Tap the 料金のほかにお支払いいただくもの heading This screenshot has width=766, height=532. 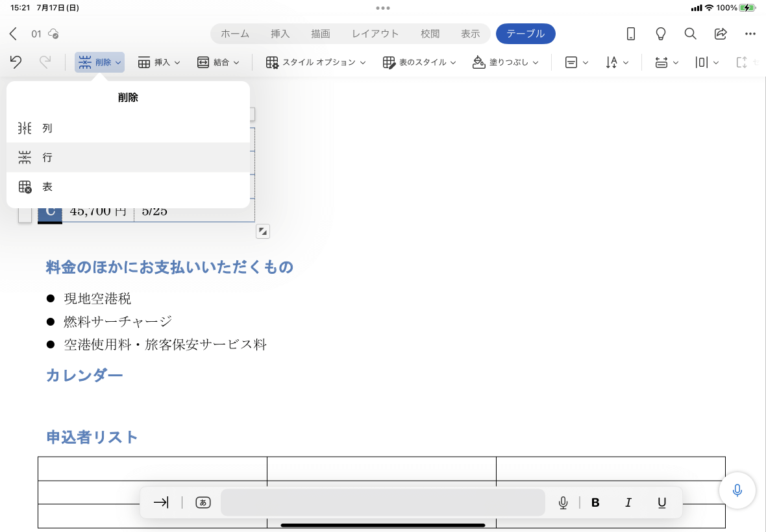coord(169,267)
